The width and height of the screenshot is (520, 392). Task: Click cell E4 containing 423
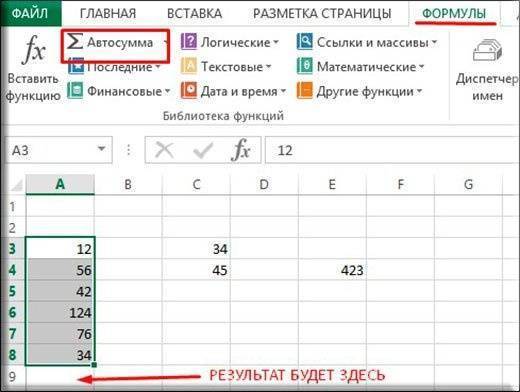[x=332, y=270]
